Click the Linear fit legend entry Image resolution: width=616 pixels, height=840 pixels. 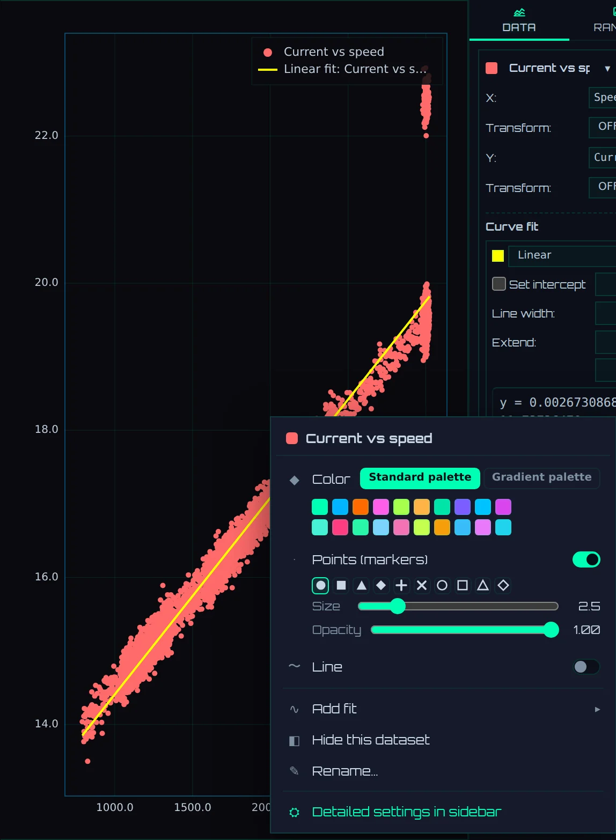(x=342, y=69)
